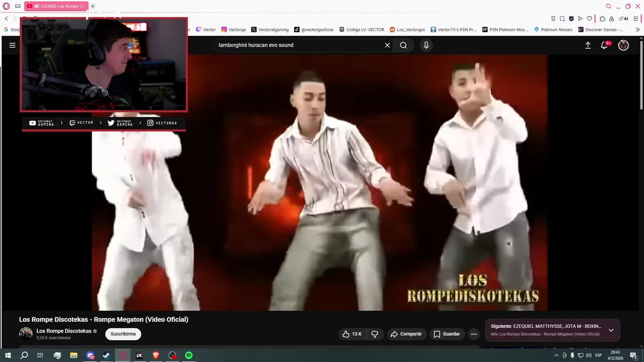
Task: Open the Vectoratgaming X bookmark
Action: pyautogui.click(x=270, y=30)
